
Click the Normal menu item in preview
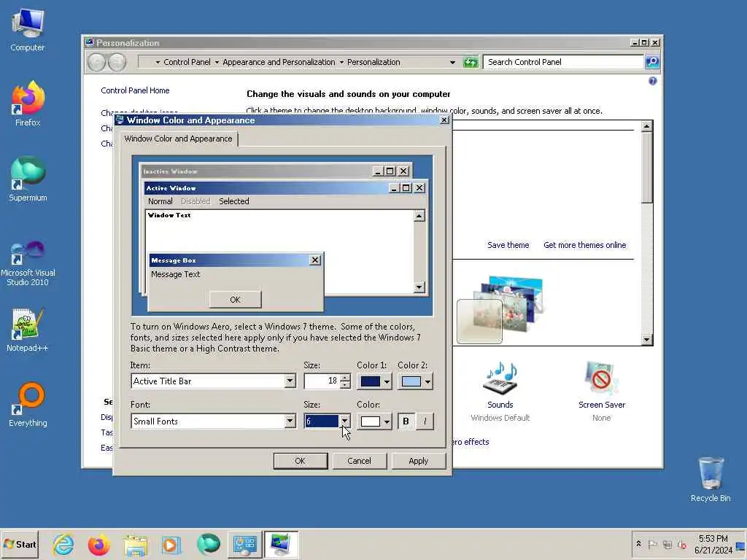(160, 201)
